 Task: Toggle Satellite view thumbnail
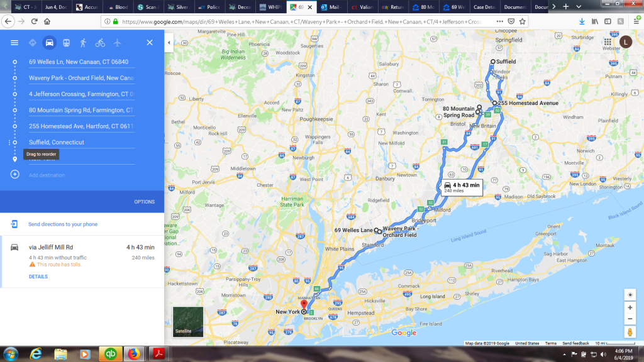188,322
